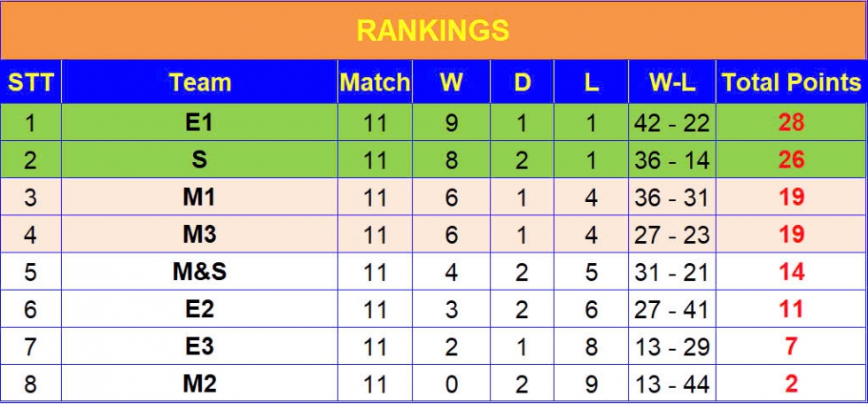Click the RANKINGS title banner
The image size is (868, 404).
click(x=433, y=30)
